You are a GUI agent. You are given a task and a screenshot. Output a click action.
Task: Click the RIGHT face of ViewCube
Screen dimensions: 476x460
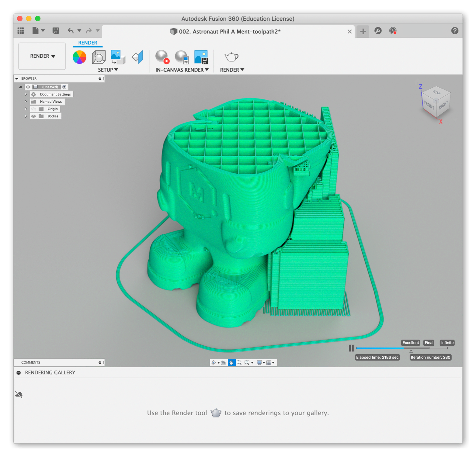pos(443,105)
